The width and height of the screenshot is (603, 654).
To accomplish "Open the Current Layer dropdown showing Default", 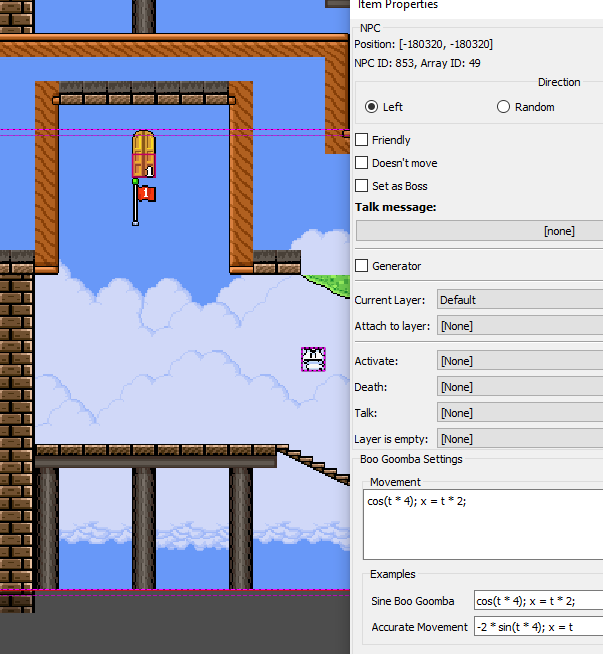I will coord(520,300).
